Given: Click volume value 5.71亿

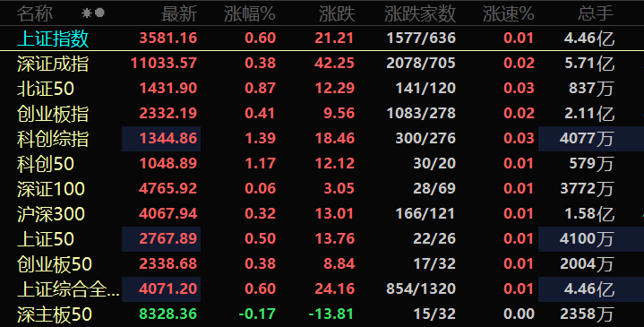Looking at the screenshot, I should point(589,64).
